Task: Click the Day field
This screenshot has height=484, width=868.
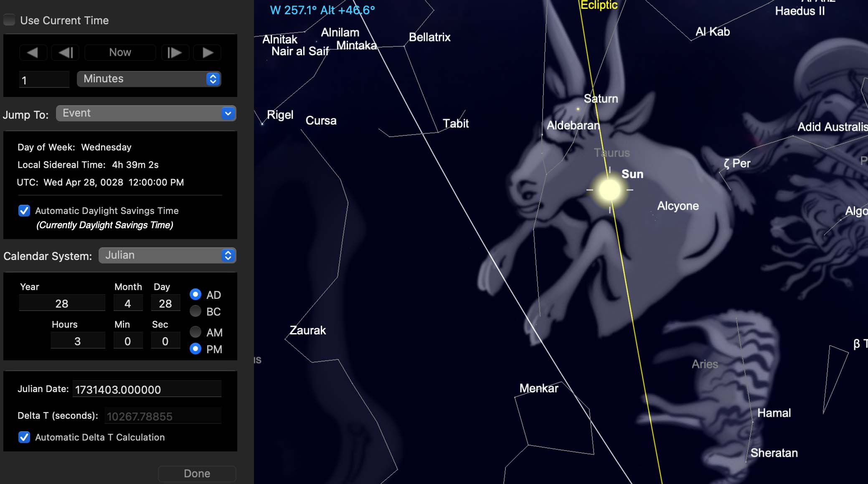Action: [165, 303]
